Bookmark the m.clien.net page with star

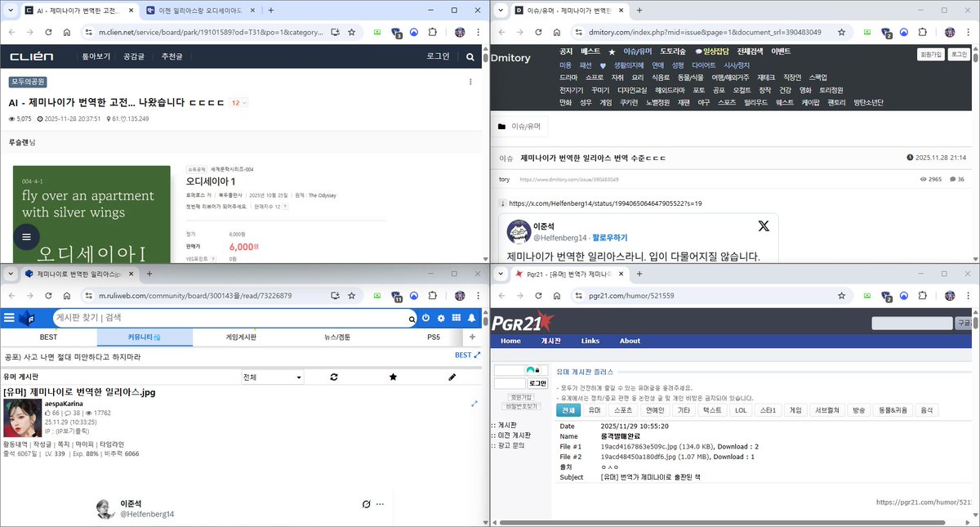click(351, 32)
